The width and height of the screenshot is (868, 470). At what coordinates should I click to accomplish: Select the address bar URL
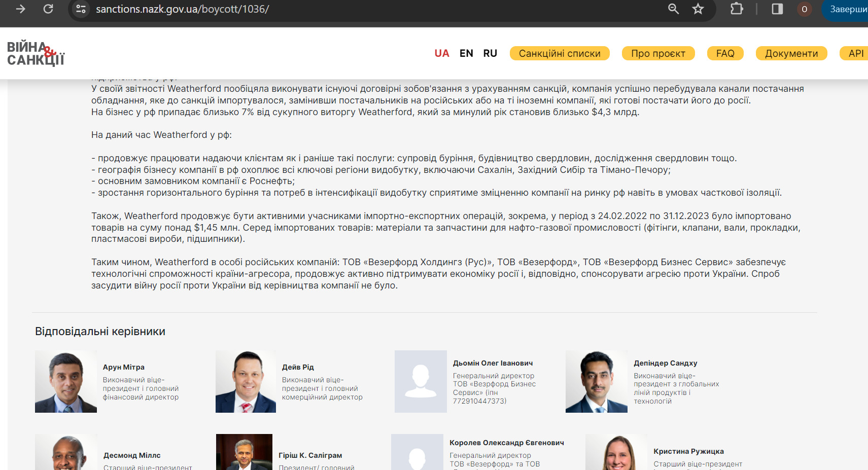click(x=183, y=9)
